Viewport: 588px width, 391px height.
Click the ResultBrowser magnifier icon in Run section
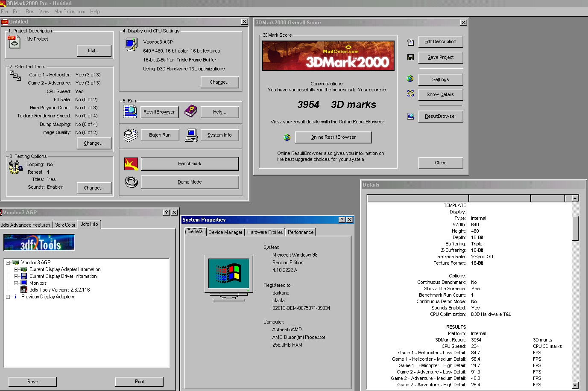click(x=130, y=111)
